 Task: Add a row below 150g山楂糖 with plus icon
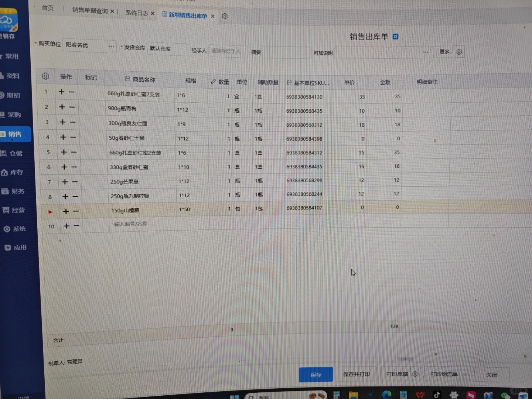click(x=65, y=211)
